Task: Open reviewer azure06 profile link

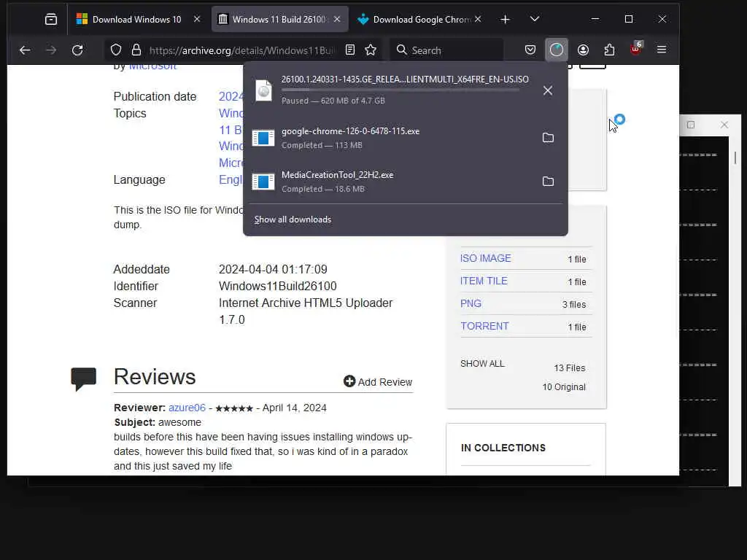Action: click(x=187, y=408)
